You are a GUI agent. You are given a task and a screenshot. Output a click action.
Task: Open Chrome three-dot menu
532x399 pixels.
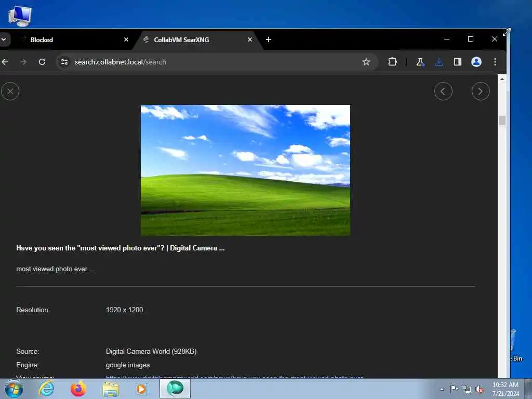pyautogui.click(x=495, y=62)
